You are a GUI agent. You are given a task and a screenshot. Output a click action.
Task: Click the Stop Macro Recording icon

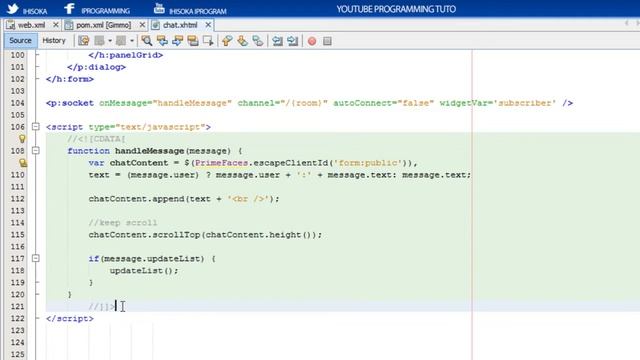click(x=327, y=41)
